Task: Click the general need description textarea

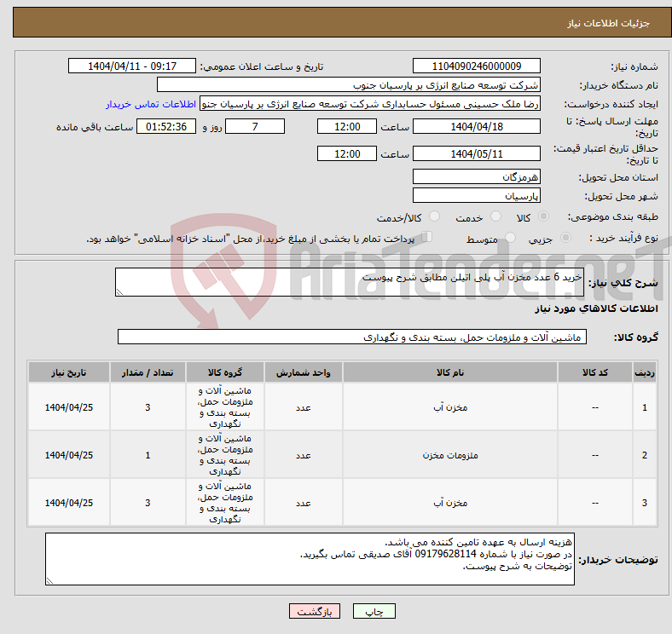Action: (350, 282)
